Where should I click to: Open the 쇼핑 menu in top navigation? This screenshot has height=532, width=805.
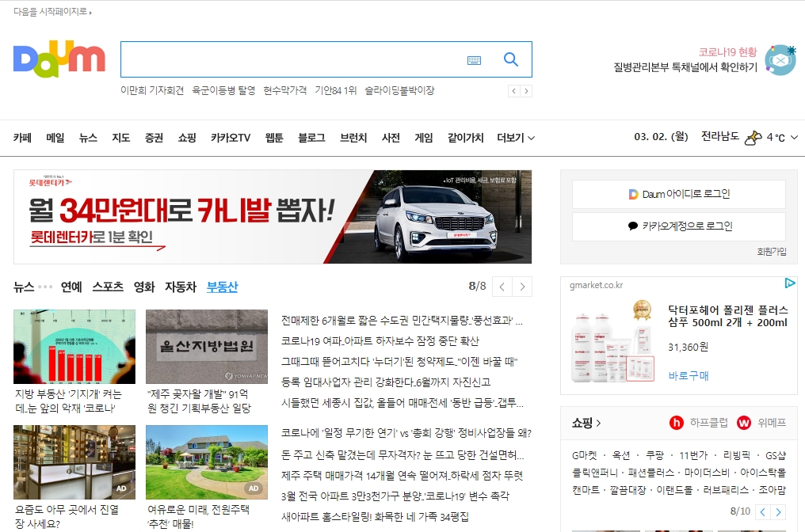[x=187, y=138]
